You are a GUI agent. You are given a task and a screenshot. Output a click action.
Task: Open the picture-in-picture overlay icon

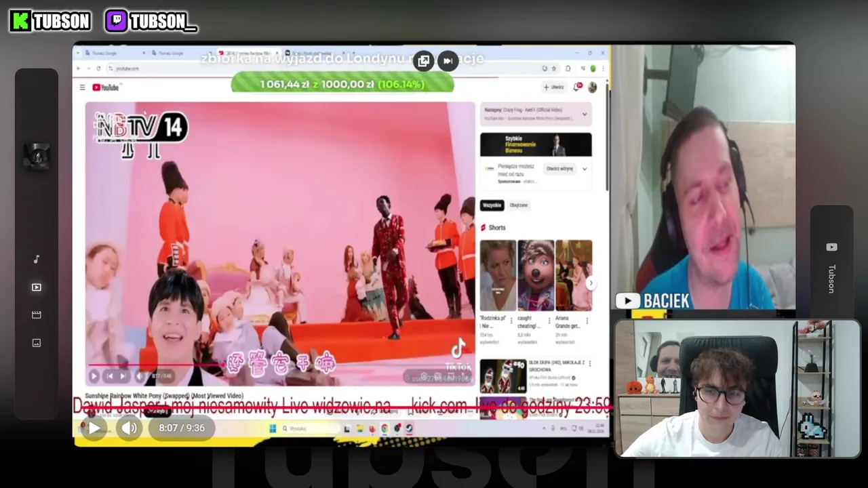tap(424, 61)
